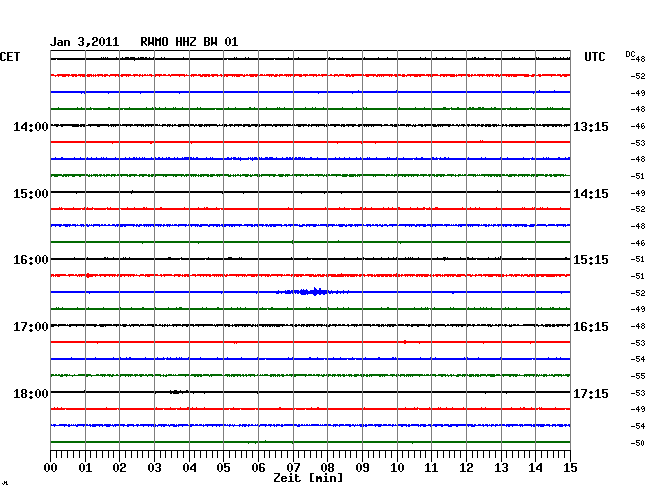Click the 08 minute axis label
650x494 pixels.
327,468
